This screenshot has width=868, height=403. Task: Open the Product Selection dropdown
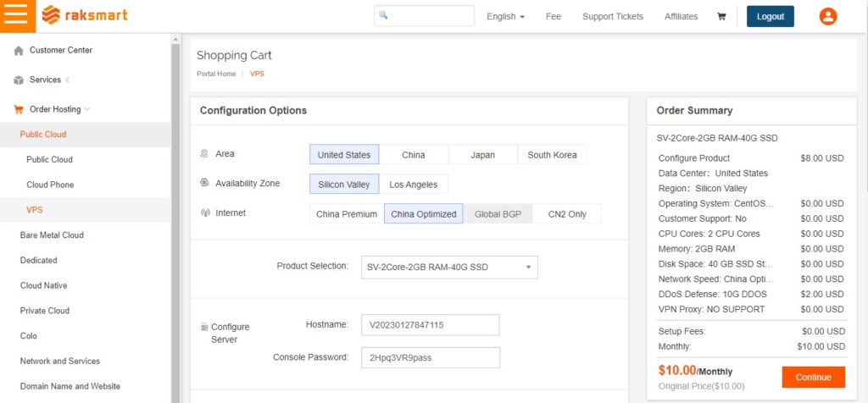click(449, 267)
